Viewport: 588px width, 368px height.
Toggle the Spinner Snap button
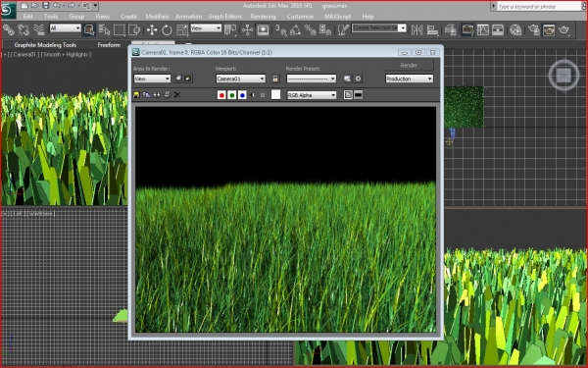click(325, 29)
